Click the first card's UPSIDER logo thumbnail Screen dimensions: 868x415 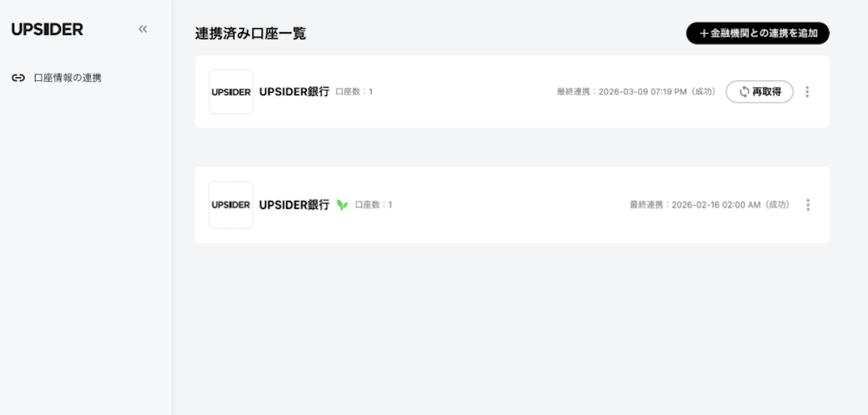231,92
